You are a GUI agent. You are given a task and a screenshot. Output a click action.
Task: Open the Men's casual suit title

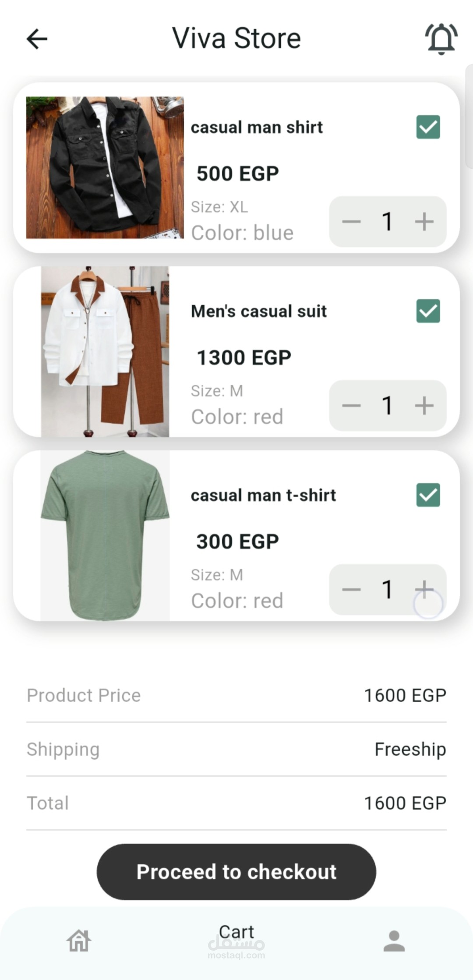[x=258, y=311]
